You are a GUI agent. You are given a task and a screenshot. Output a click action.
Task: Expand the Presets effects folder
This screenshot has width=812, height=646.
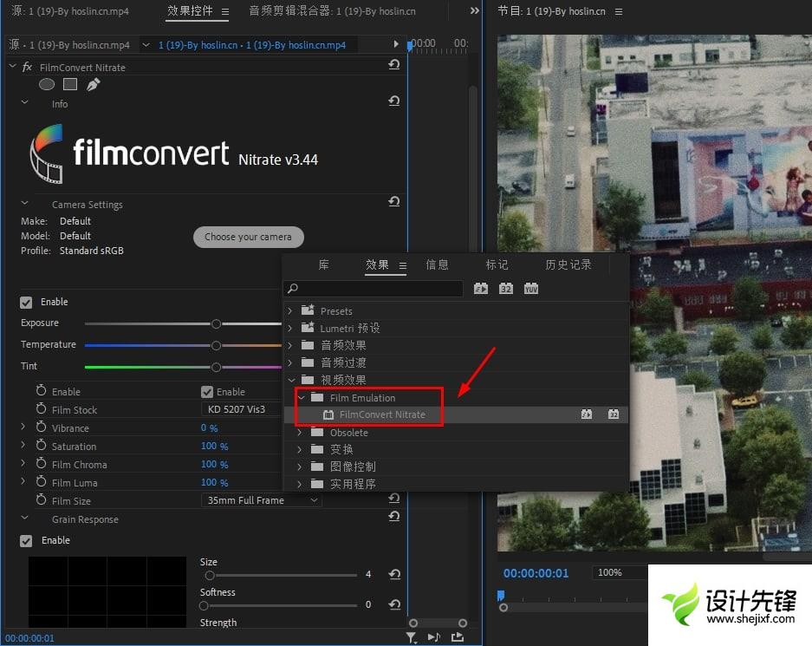[290, 311]
